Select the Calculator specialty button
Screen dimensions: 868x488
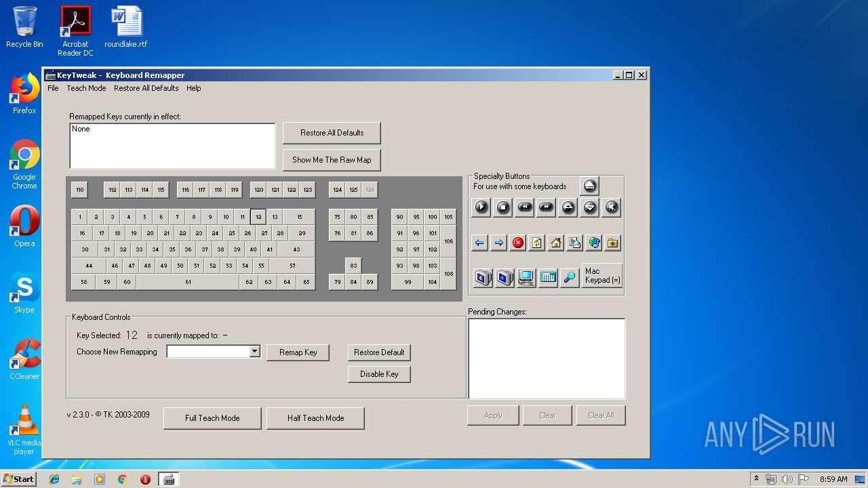point(548,277)
